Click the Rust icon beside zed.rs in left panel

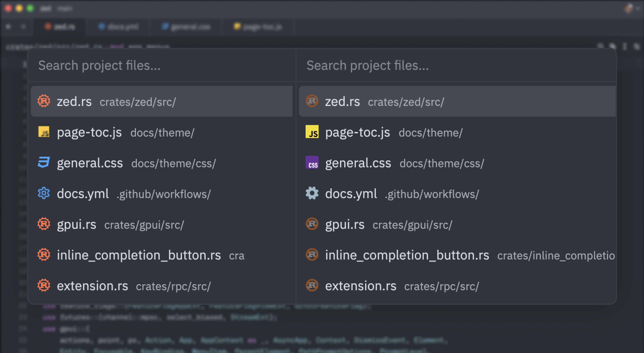[44, 101]
